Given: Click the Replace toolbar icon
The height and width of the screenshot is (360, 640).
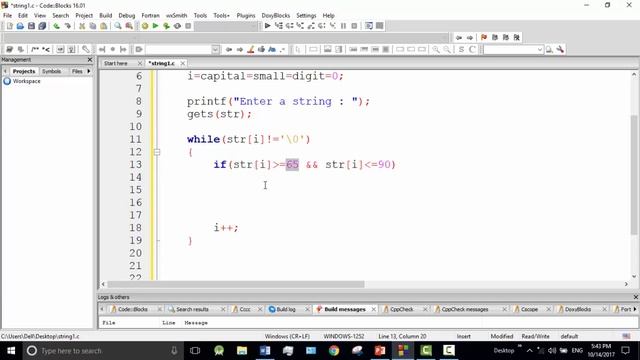Looking at the screenshot, I should pos(129,26).
